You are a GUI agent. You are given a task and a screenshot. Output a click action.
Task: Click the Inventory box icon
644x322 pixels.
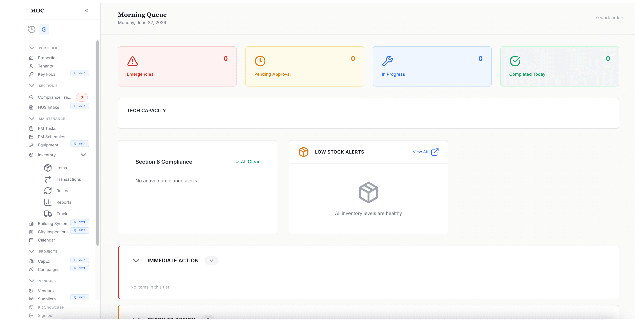click(31, 155)
